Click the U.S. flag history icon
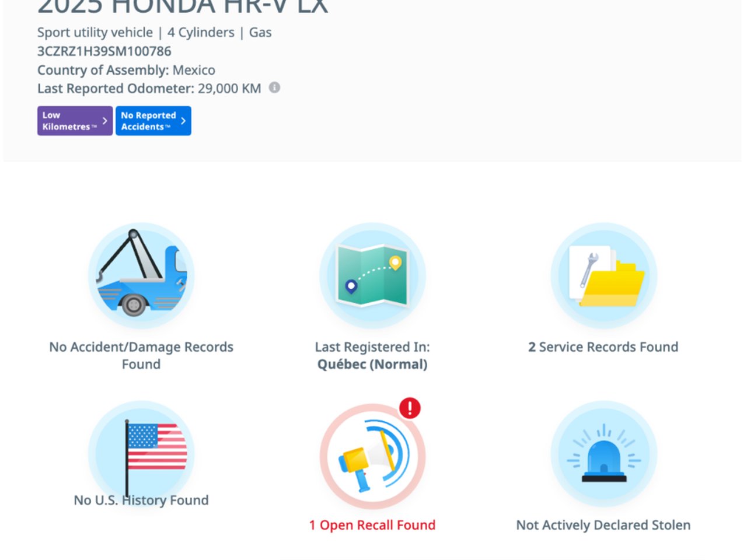Screen dimensions: 747x560 point(141,454)
